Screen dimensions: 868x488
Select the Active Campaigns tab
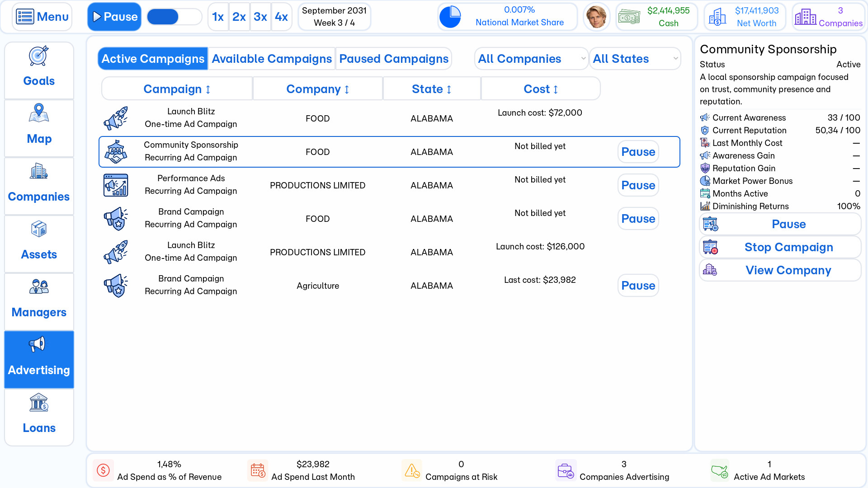[x=153, y=59]
